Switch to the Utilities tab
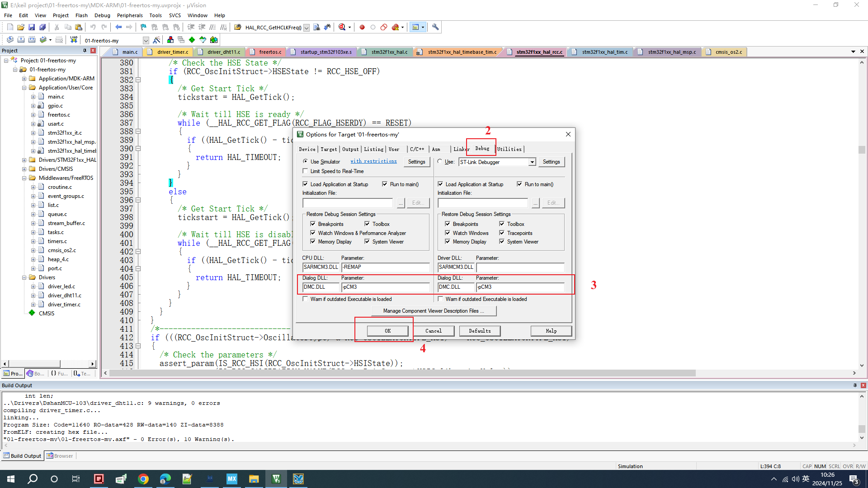 coord(509,149)
